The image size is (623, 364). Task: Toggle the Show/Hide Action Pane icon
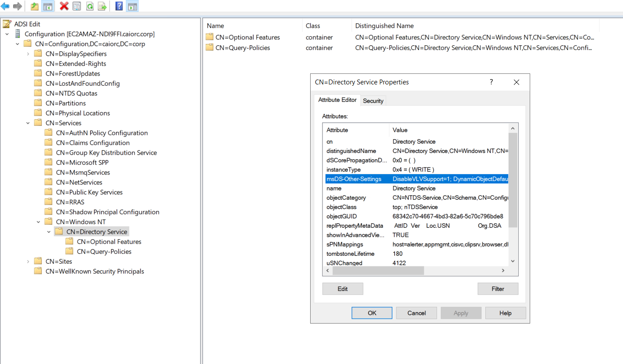point(132,6)
